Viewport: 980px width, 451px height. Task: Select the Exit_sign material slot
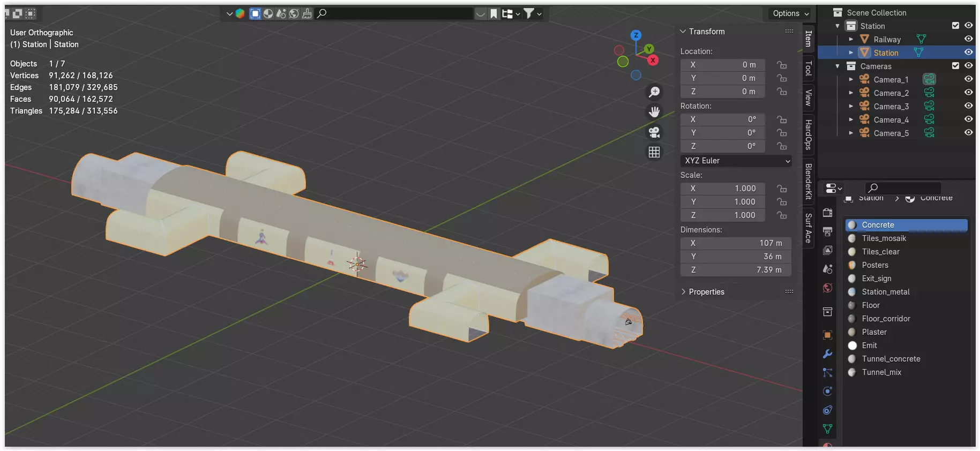(x=907, y=279)
